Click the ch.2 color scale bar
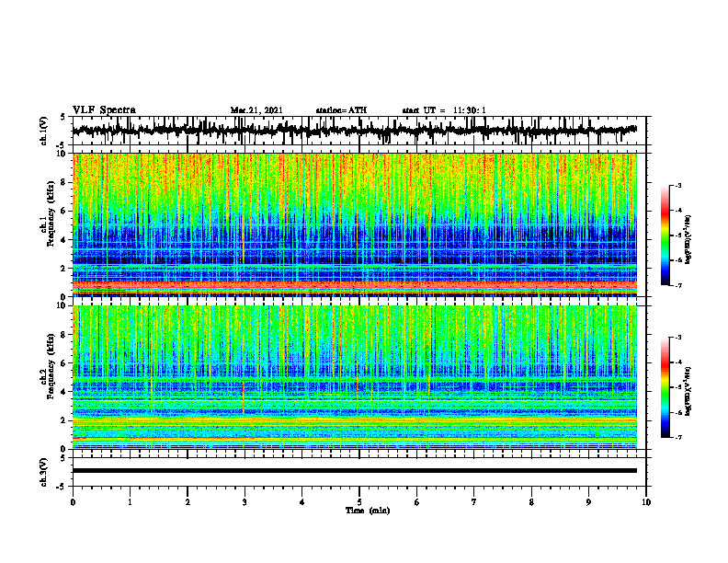 click(665, 387)
